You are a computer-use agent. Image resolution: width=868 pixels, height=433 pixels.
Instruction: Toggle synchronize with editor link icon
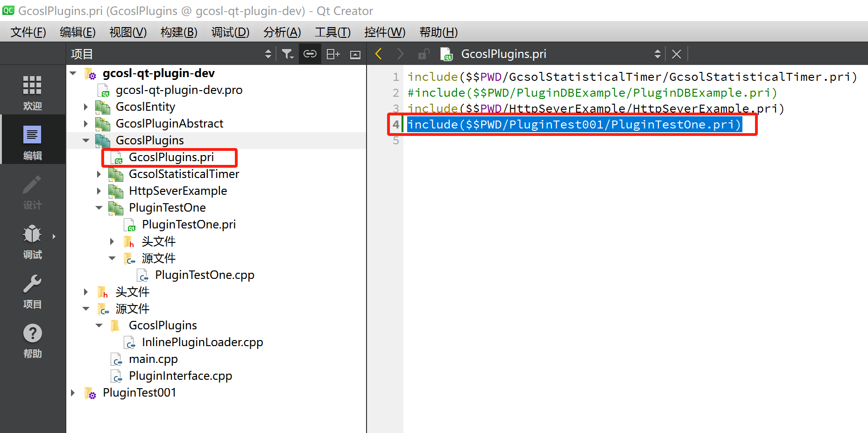pyautogui.click(x=310, y=54)
